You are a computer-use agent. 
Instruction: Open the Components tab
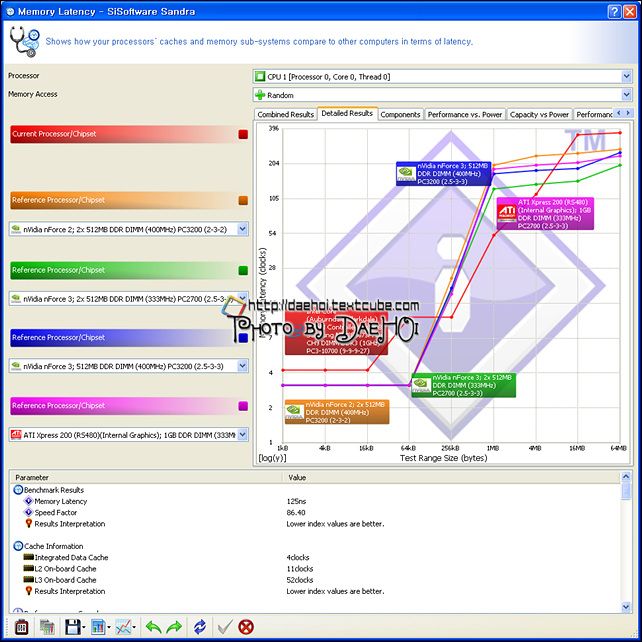[400, 115]
